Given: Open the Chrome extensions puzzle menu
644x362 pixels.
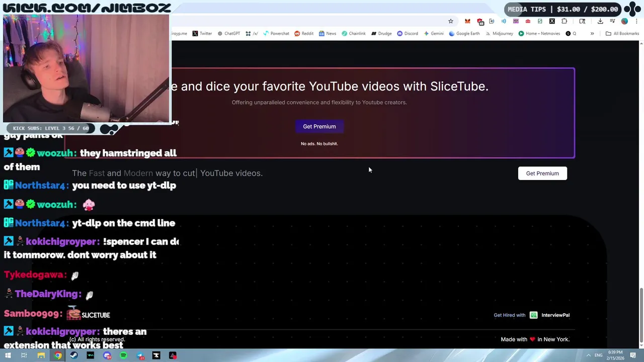Looking at the screenshot, I should [564, 21].
